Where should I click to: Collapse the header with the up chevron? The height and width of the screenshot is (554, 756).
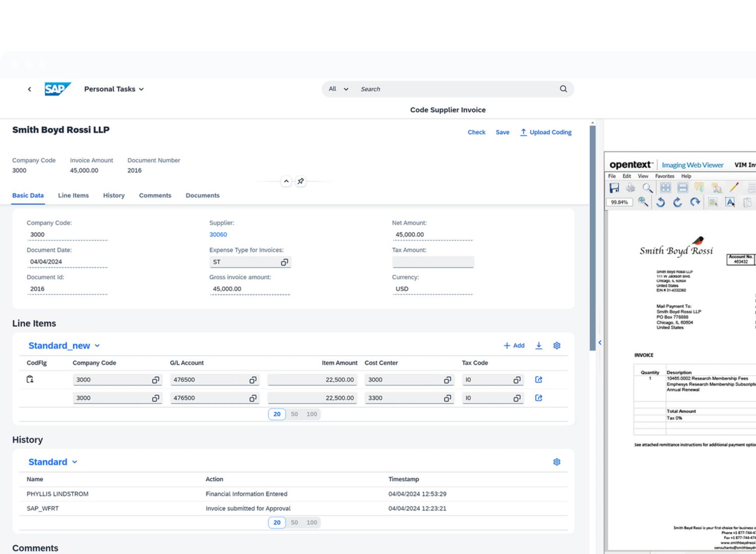click(286, 181)
